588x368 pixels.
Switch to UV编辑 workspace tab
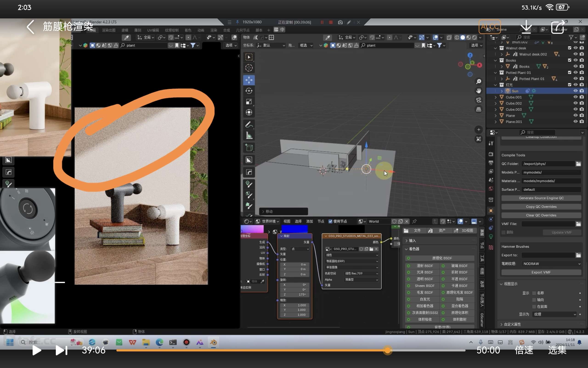(x=153, y=30)
